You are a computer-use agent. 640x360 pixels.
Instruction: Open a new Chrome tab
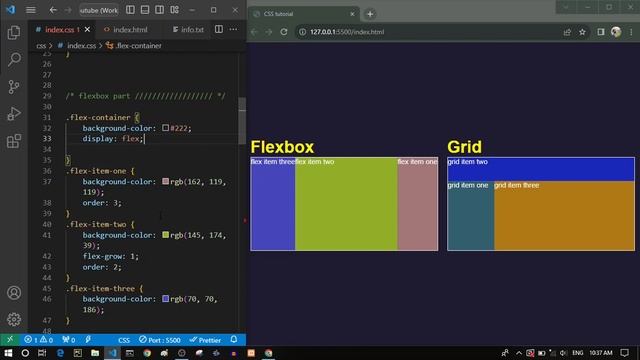tap(370, 14)
